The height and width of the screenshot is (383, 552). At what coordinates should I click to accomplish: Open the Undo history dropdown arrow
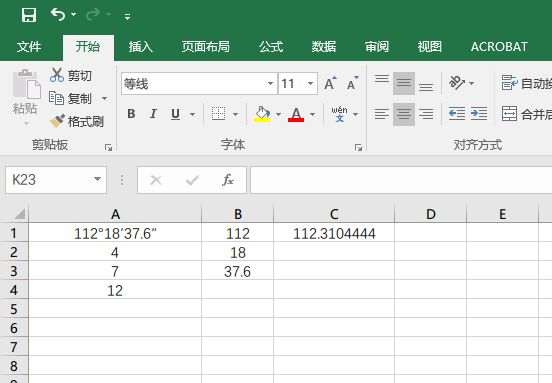tap(73, 14)
